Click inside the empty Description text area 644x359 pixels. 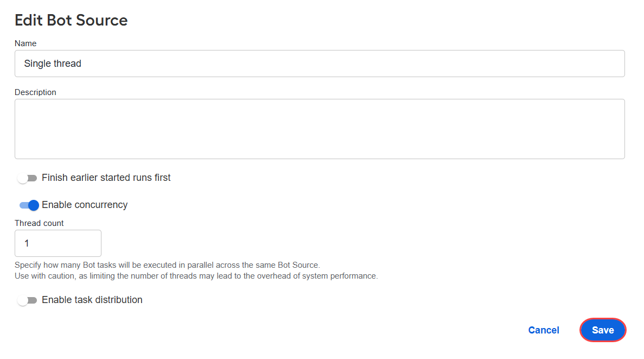[x=320, y=129]
